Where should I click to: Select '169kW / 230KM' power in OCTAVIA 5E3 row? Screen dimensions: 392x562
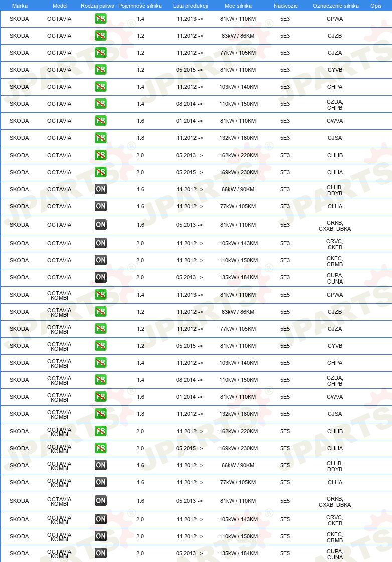[x=239, y=172]
